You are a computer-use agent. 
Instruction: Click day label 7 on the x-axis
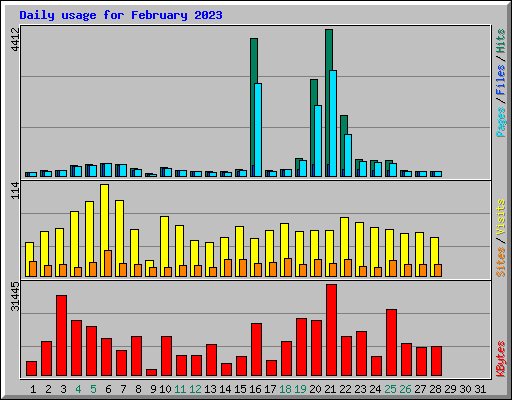(123, 389)
